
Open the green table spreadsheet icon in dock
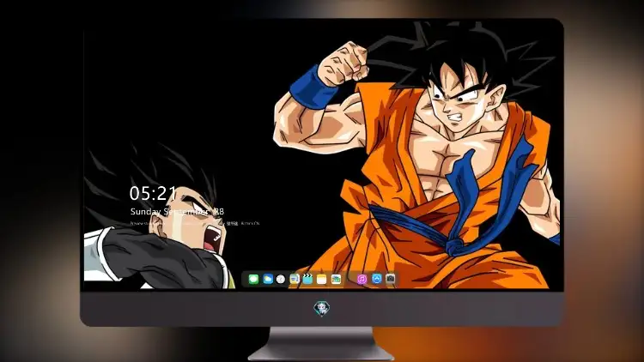pyautogui.click(x=336, y=279)
